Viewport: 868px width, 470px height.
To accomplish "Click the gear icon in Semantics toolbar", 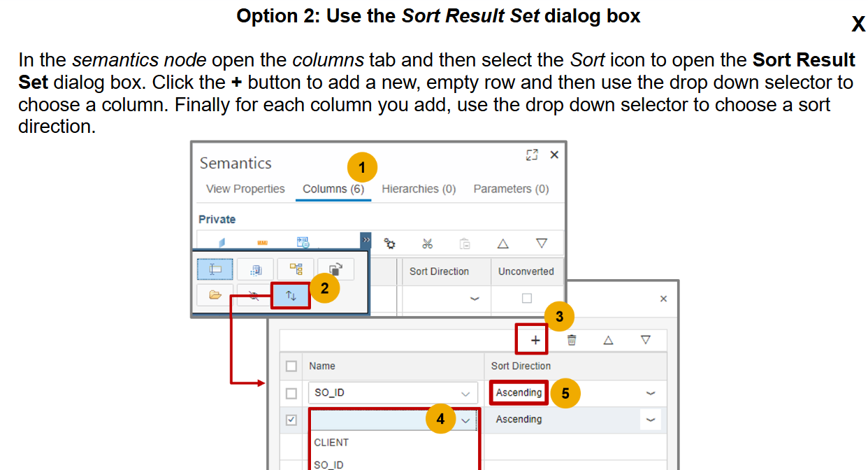I will click(x=390, y=243).
